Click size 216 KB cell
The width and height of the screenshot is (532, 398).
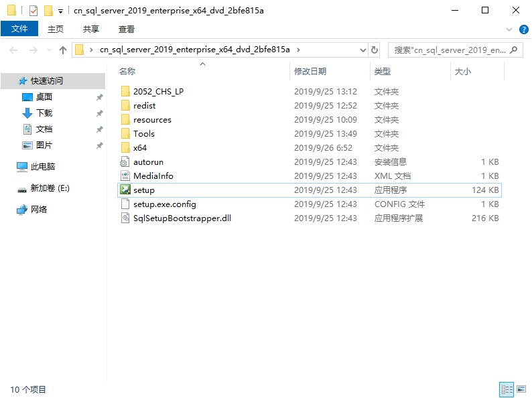tap(485, 218)
